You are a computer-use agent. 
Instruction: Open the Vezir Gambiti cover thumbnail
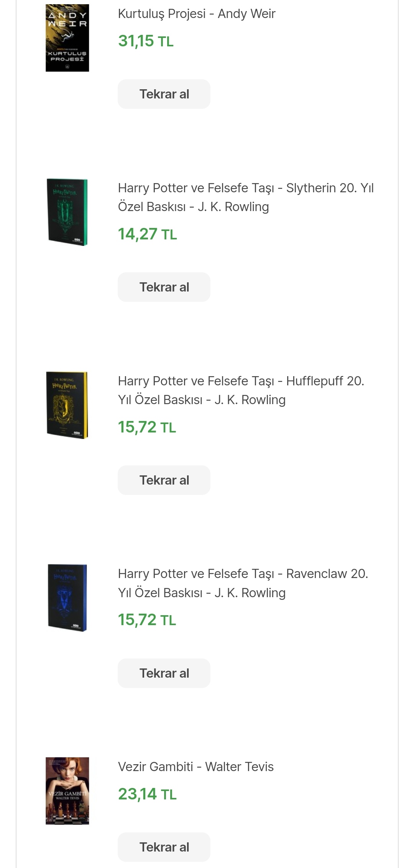click(67, 791)
